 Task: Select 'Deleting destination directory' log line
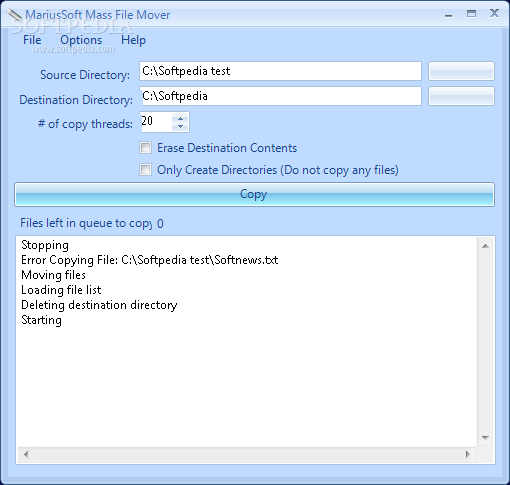pos(99,305)
